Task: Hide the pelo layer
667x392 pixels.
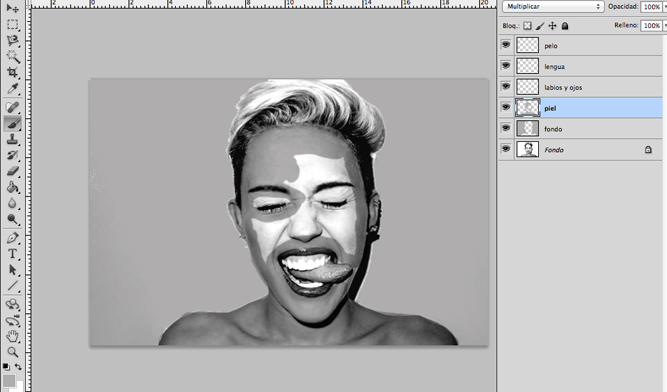Action: [x=505, y=44]
